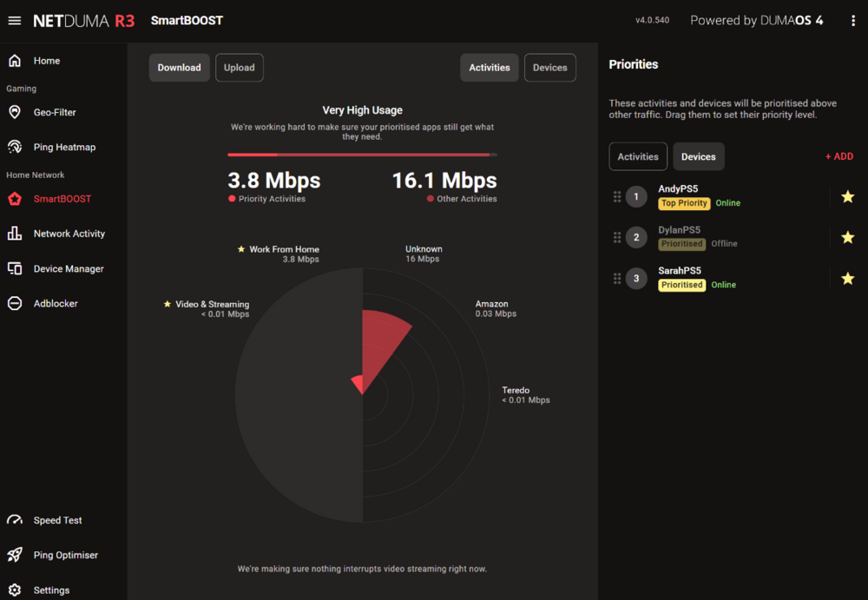The width and height of the screenshot is (868, 600).
Task: Click the v4.0.540 version number
Action: coord(652,21)
